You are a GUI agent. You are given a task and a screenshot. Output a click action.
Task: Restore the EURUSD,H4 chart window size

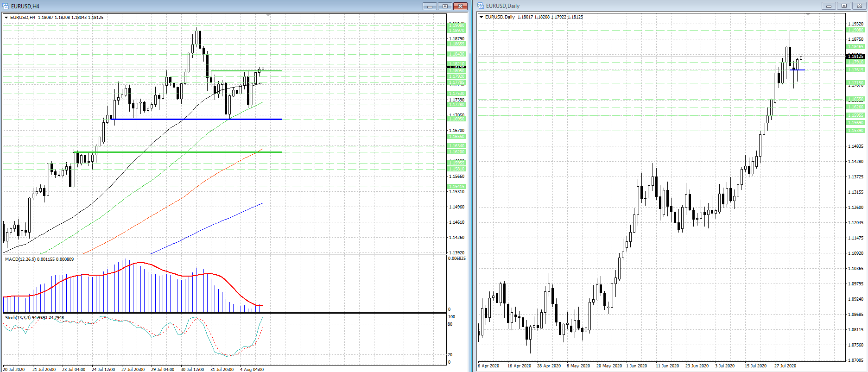[x=445, y=6]
